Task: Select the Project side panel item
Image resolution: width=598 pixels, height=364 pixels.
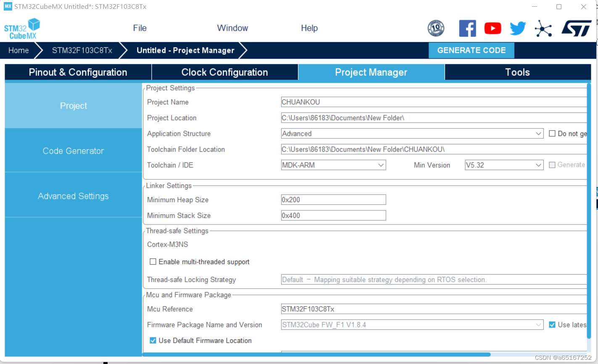Action: [73, 106]
